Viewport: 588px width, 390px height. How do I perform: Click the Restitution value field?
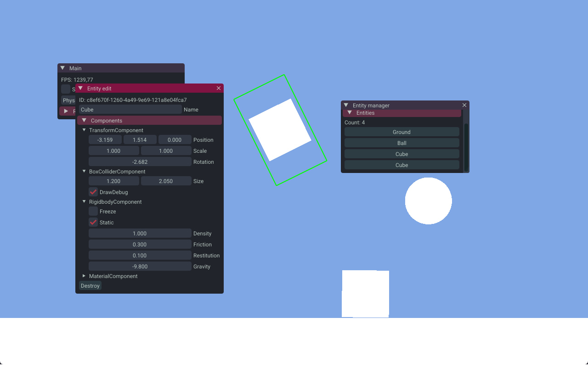[140, 255]
